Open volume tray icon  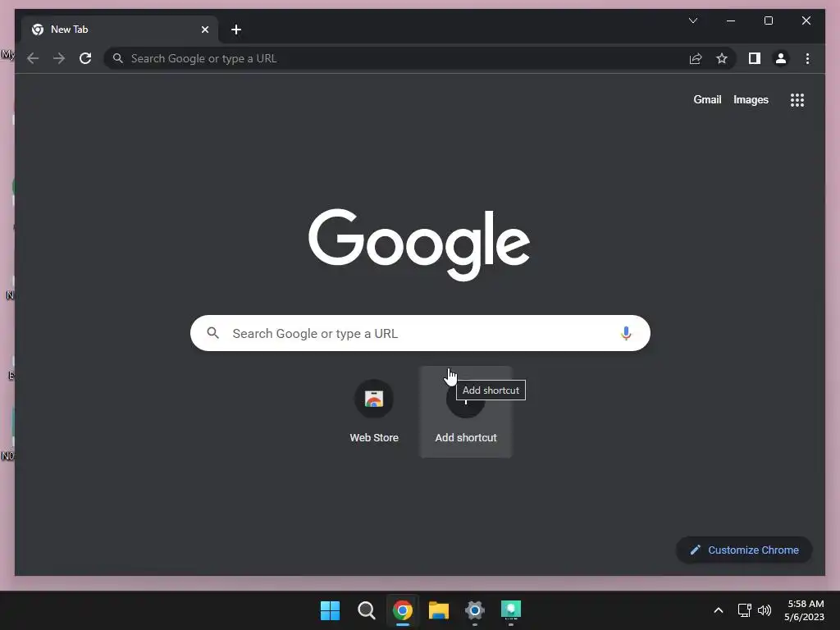765,610
